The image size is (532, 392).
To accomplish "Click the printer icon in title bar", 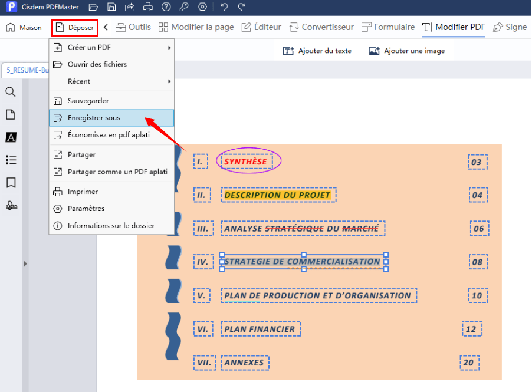I will tap(148, 7).
